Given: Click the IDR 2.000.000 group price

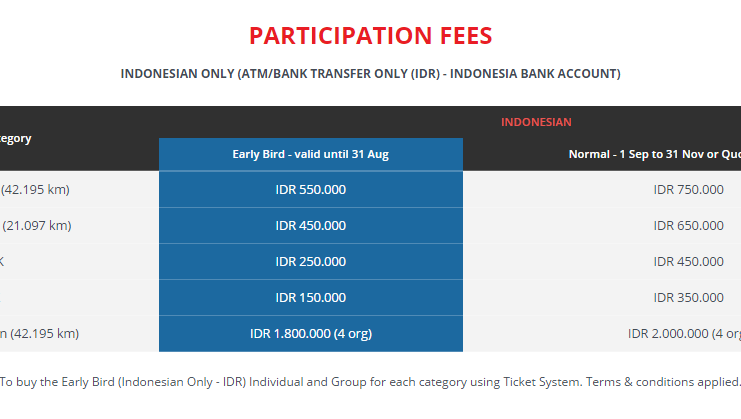Looking at the screenshot, I should (x=684, y=333).
